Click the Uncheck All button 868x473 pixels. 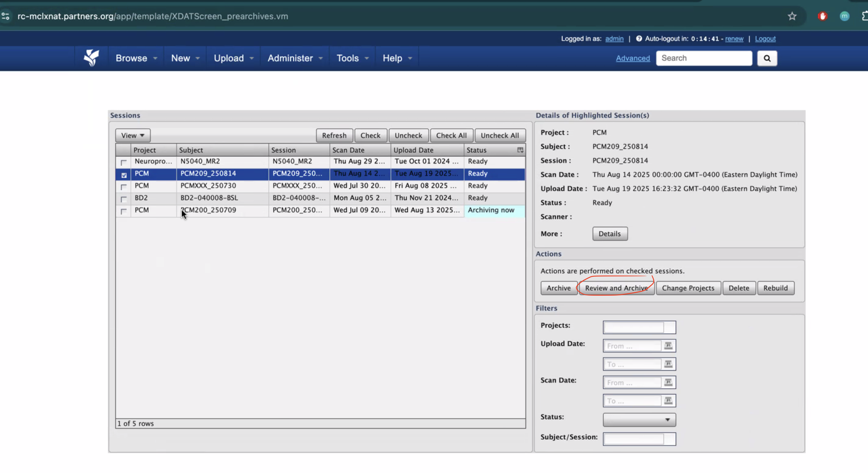(x=500, y=135)
